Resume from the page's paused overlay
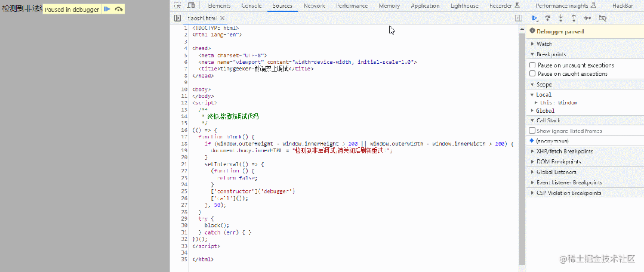This screenshot has height=272, width=644. pos(107,9)
